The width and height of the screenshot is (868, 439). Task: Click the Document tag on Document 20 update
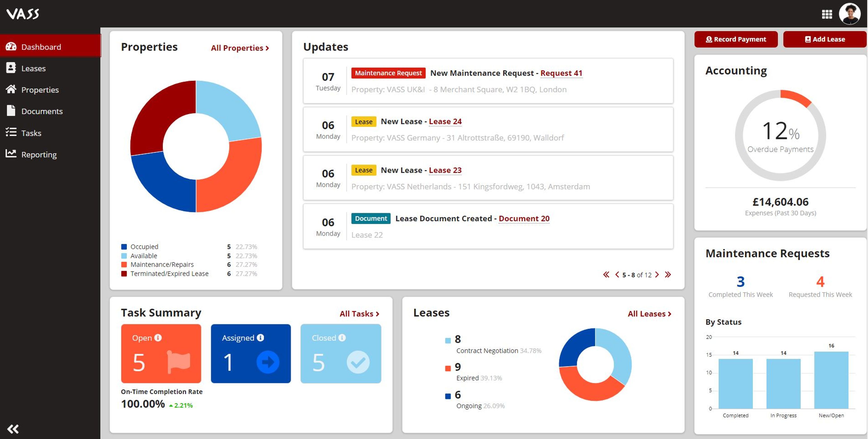point(371,218)
